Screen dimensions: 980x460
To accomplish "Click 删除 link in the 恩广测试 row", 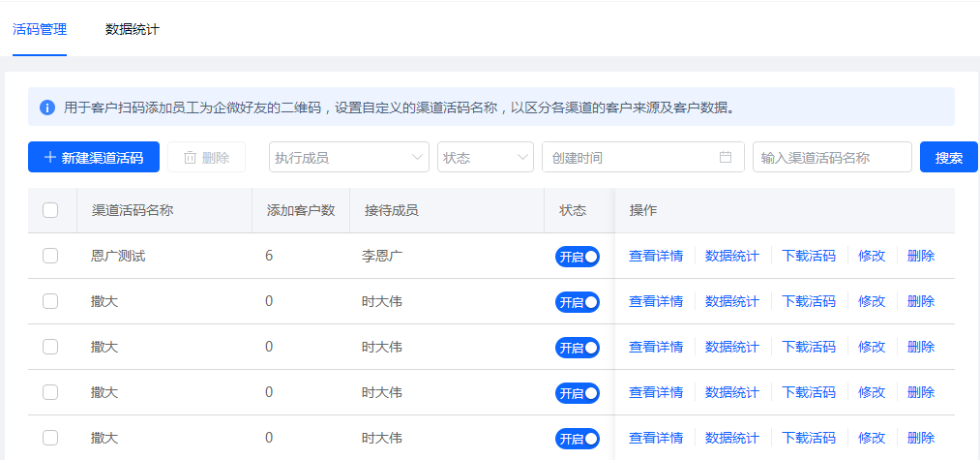I will [x=921, y=256].
